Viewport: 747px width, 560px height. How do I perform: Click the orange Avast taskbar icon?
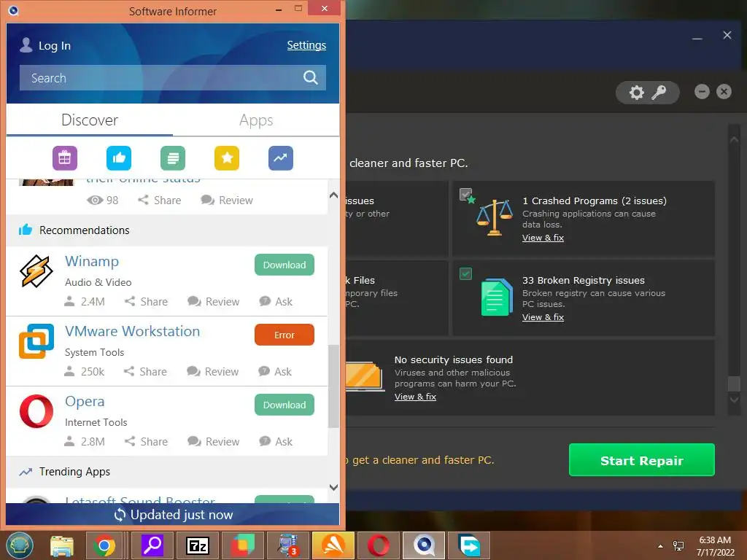[333, 545]
